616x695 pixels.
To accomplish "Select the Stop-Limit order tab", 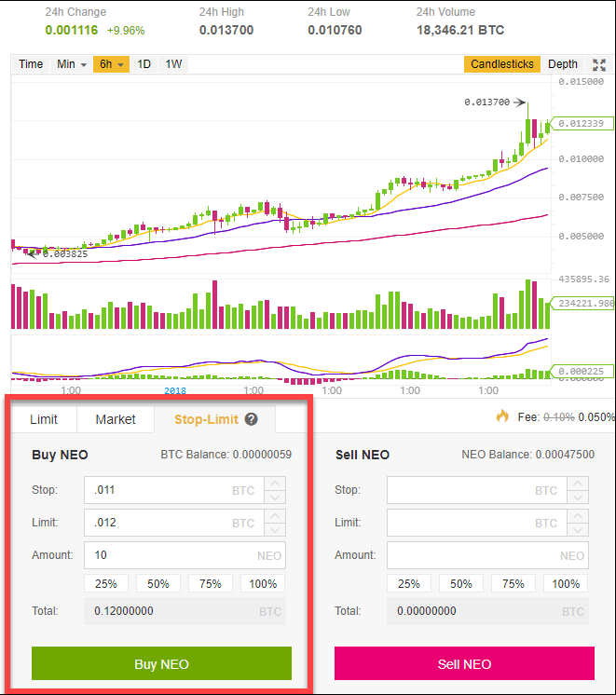I will point(214,419).
